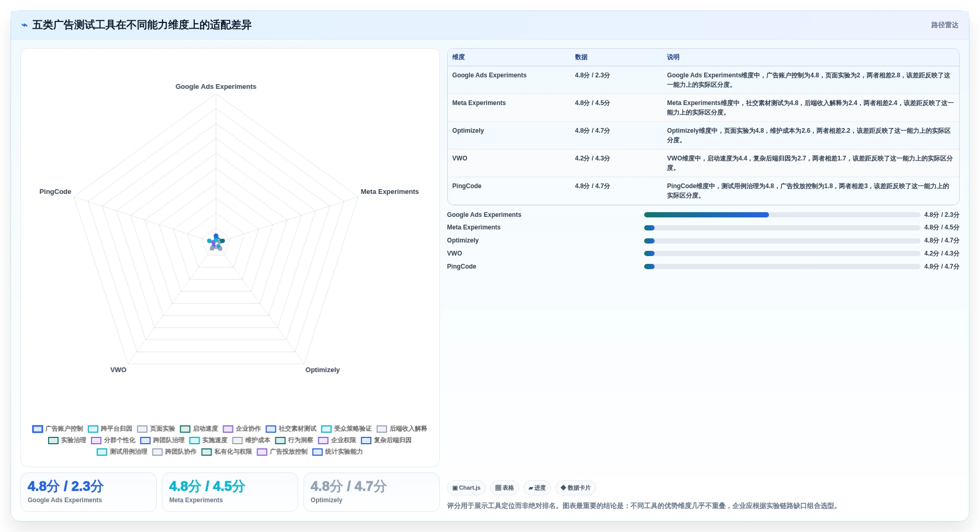Toggle the 私有化与权限 legend entry
This screenshot has height=532, width=980.
click(x=227, y=452)
